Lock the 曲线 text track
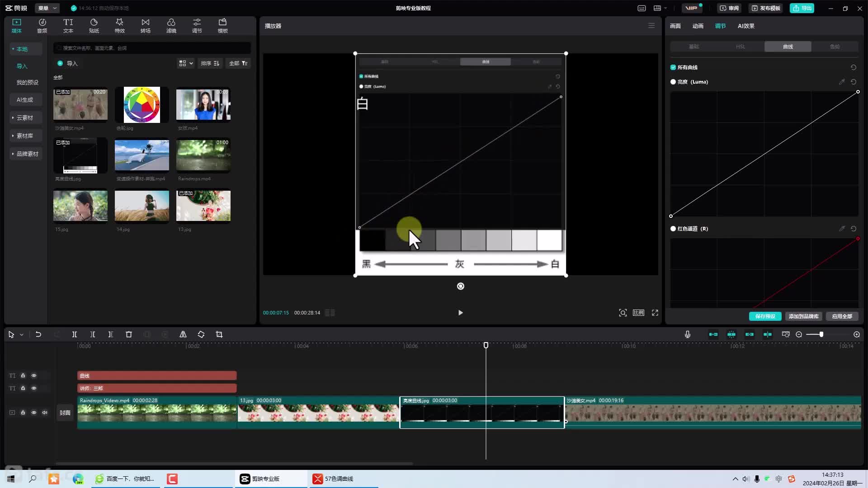Screen dimensions: 868x488 click(x=23, y=375)
